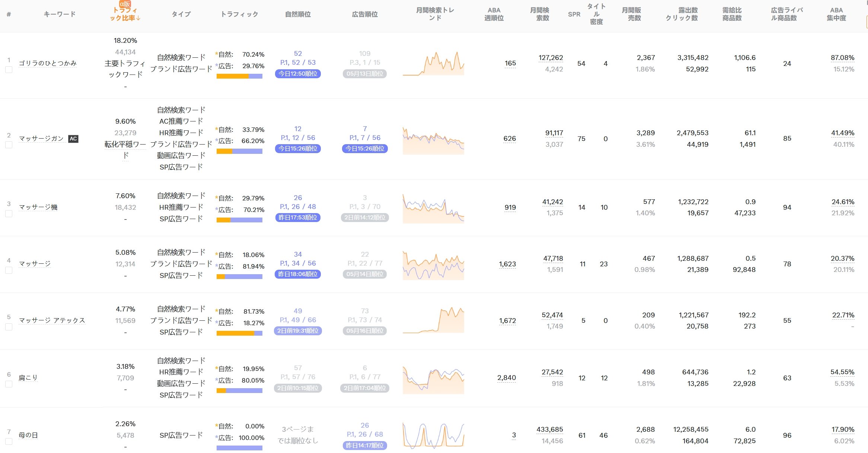Click 昨日17:53順位 natural rank badge
The height and width of the screenshot is (453, 868).
point(298,218)
